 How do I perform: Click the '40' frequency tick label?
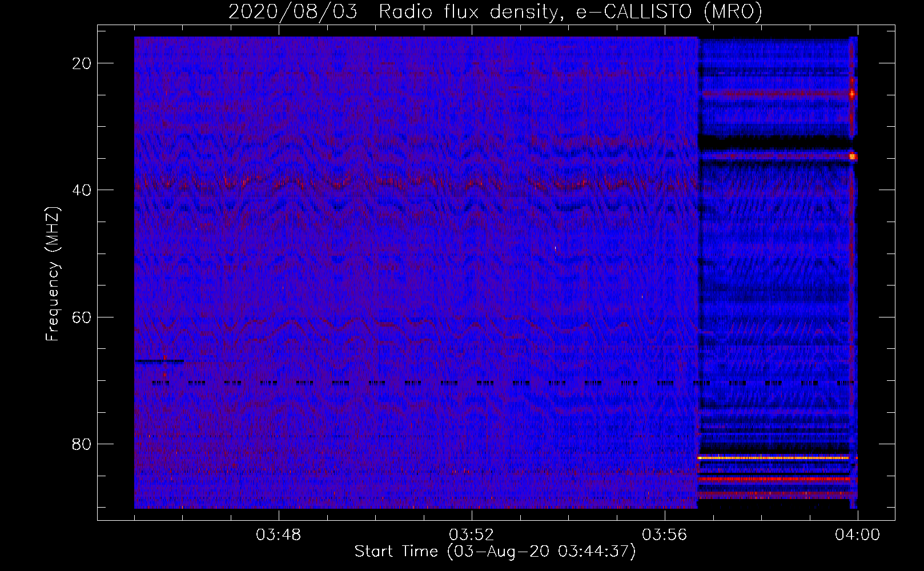[82, 190]
